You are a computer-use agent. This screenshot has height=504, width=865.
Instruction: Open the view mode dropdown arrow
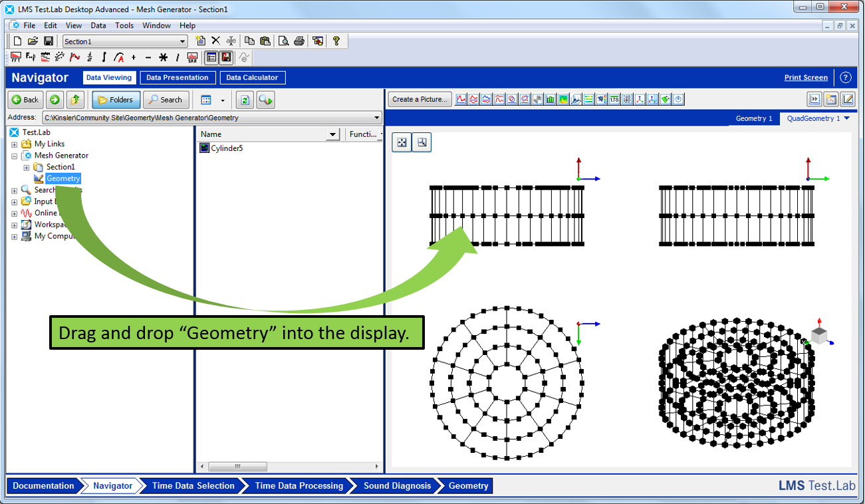tap(223, 100)
